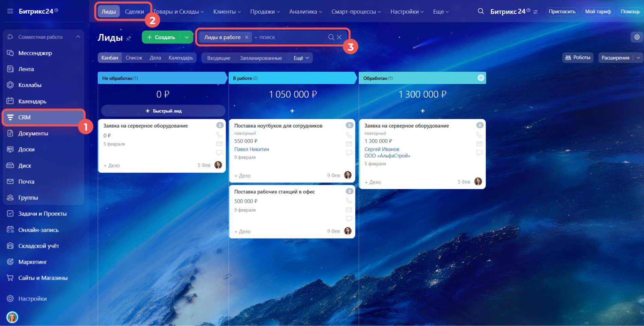Expand the Ещё dropdown in the view filters
The height and width of the screenshot is (326, 644).
(301, 58)
